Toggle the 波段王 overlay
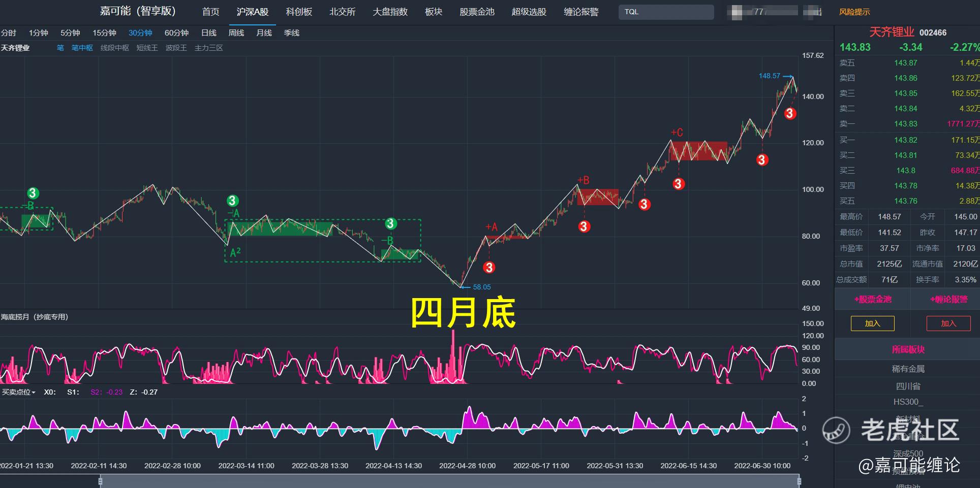Viewport: 980px width, 488px height. pos(176,48)
